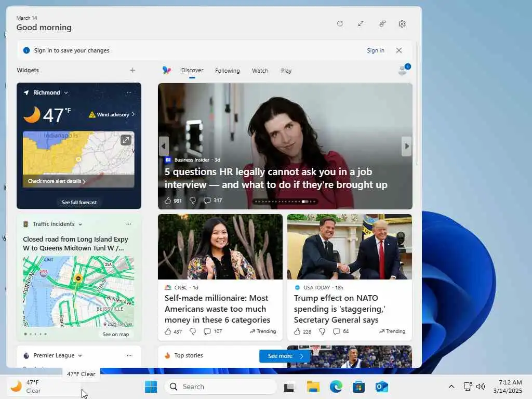
Task: Open the profile avatar with the notification badge
Action: [x=404, y=70]
